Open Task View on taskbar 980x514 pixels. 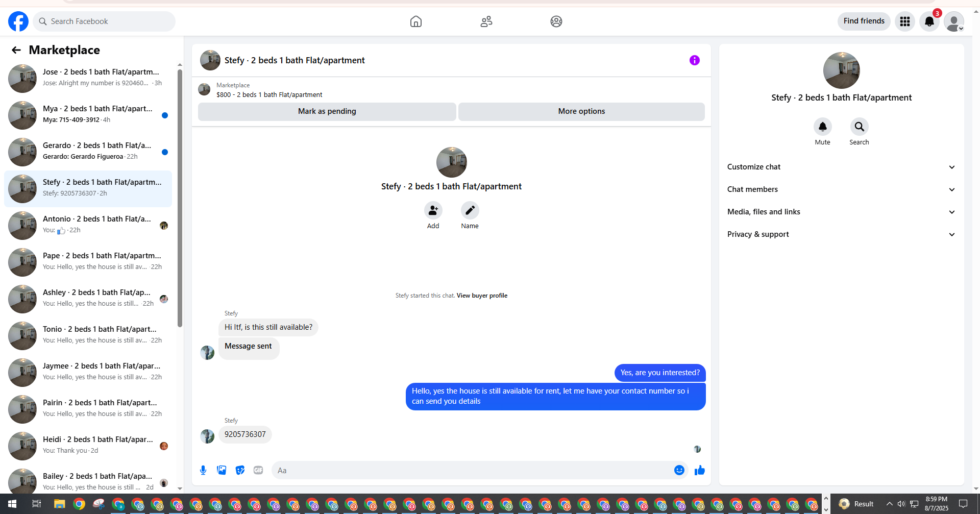tap(36, 504)
